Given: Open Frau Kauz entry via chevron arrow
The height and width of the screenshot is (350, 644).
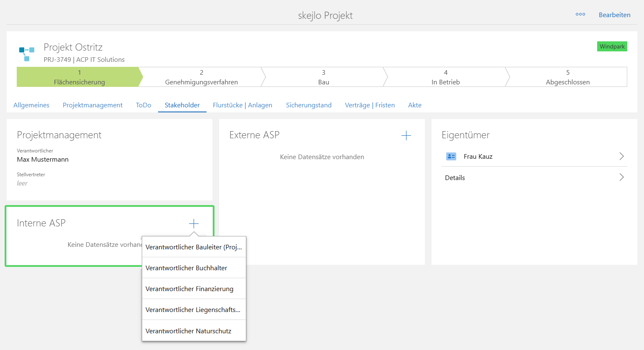Looking at the screenshot, I should coord(621,156).
